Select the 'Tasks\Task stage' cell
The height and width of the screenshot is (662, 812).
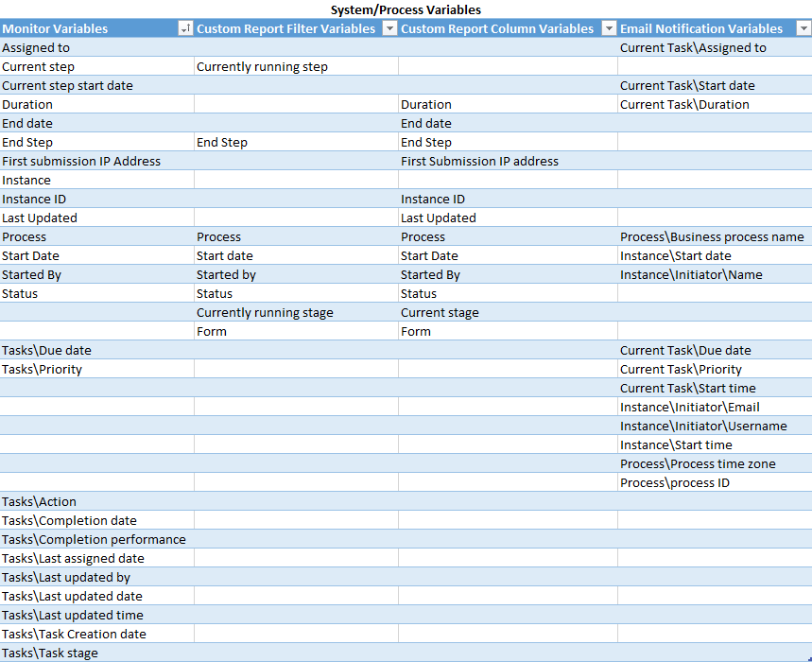pyautogui.click(x=96, y=653)
